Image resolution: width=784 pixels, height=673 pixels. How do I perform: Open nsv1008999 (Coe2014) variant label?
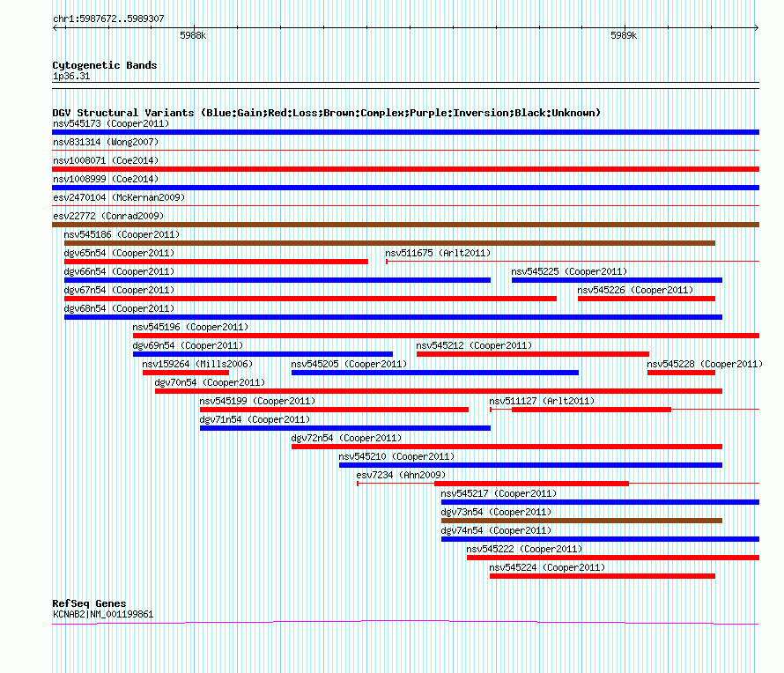106,179
